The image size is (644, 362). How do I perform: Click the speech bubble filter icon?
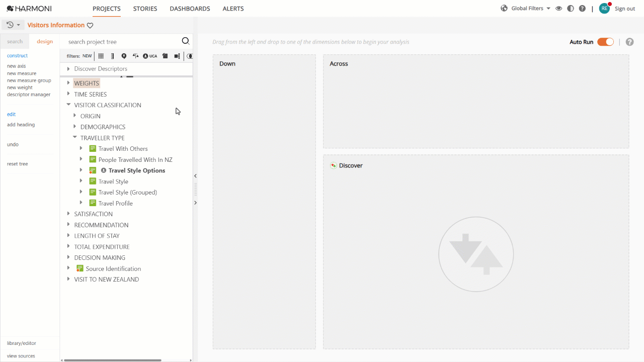pos(124,56)
